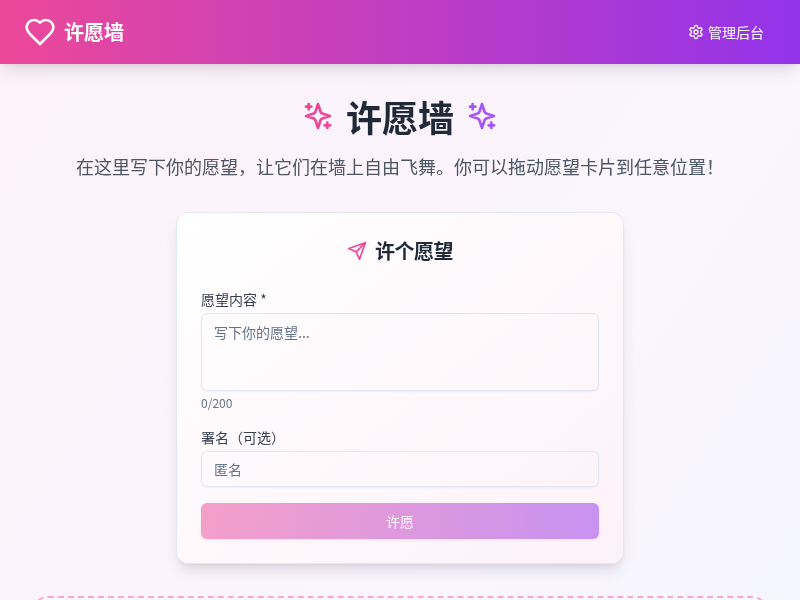Click the instruction text about dragging wish cards
800x600 pixels.
(400, 166)
